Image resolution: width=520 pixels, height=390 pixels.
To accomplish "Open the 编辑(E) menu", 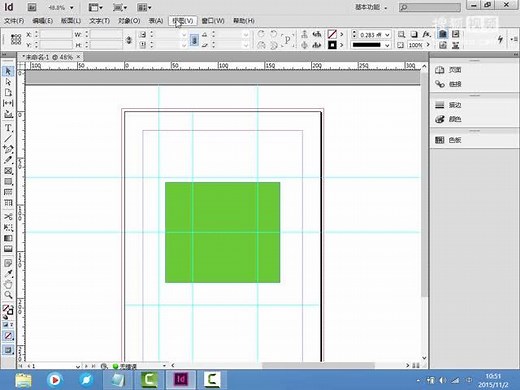I will (x=42, y=21).
